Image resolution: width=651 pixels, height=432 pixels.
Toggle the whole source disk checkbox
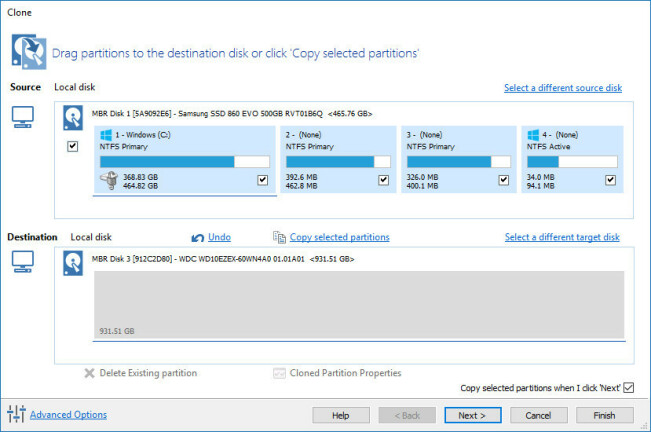(72, 146)
